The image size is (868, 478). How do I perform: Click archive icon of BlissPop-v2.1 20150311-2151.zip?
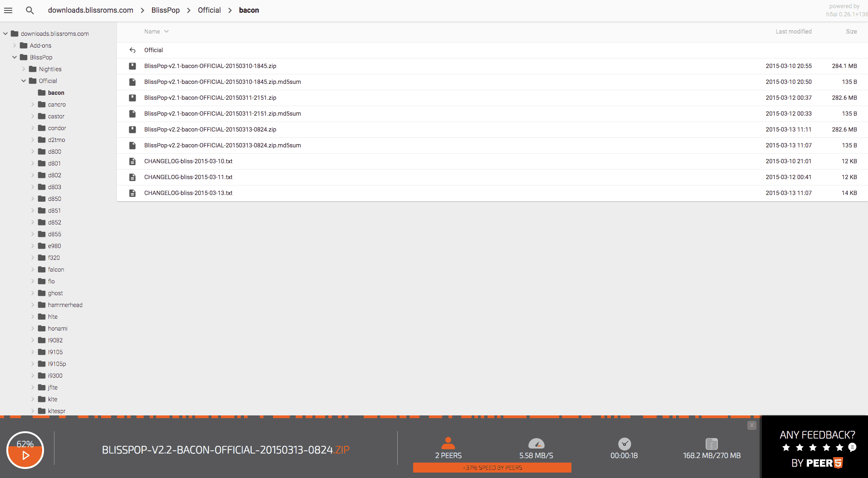click(132, 98)
